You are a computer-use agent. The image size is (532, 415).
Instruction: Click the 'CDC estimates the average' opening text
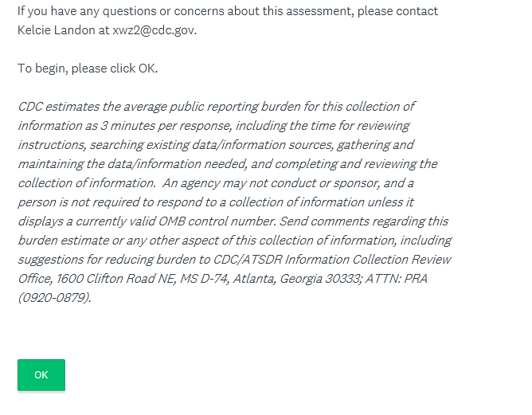(89, 107)
